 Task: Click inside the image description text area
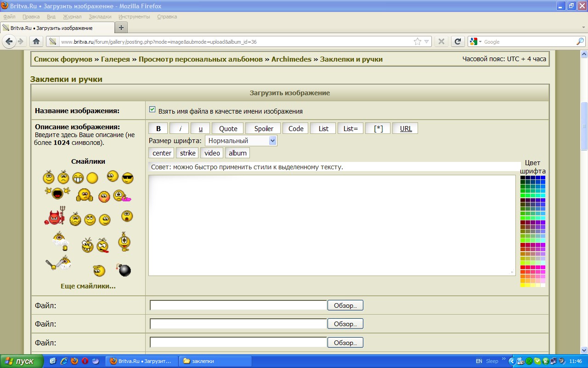click(332, 225)
